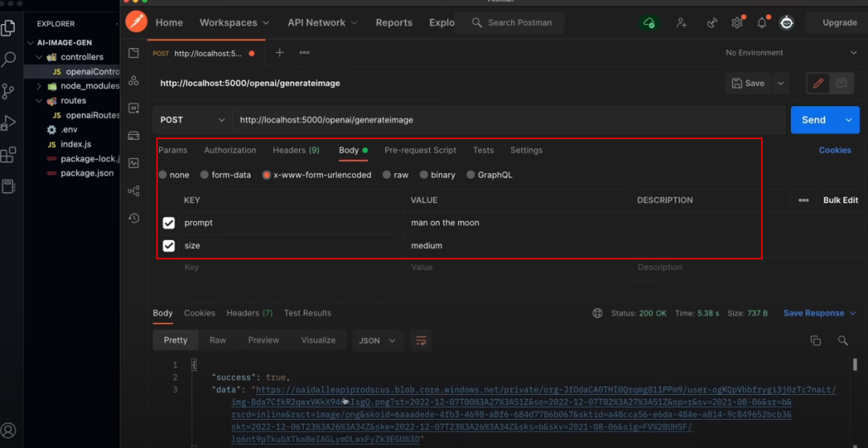Image resolution: width=868 pixels, height=448 pixels.
Task: Click the invite people icon
Action: click(682, 22)
